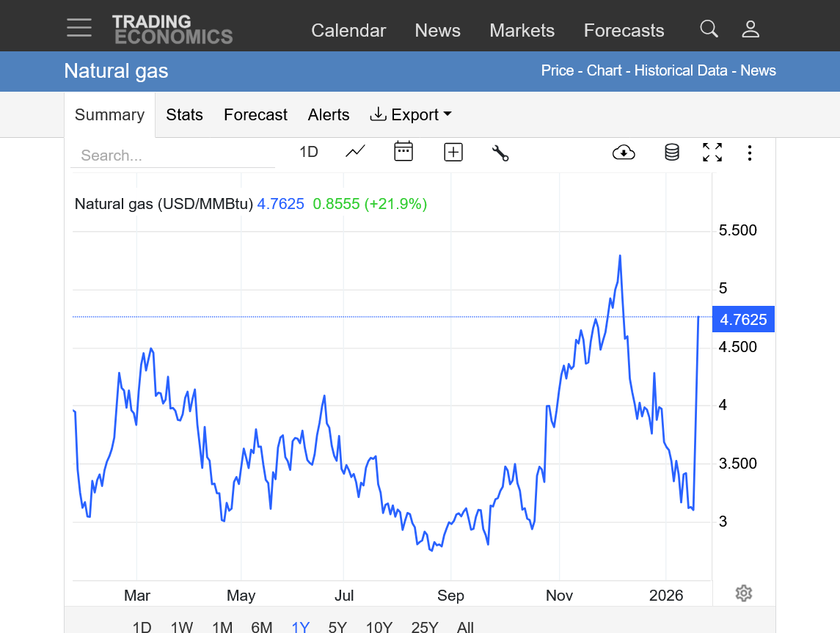Open the calendar date range picker
The image size is (840, 633).
tap(403, 152)
